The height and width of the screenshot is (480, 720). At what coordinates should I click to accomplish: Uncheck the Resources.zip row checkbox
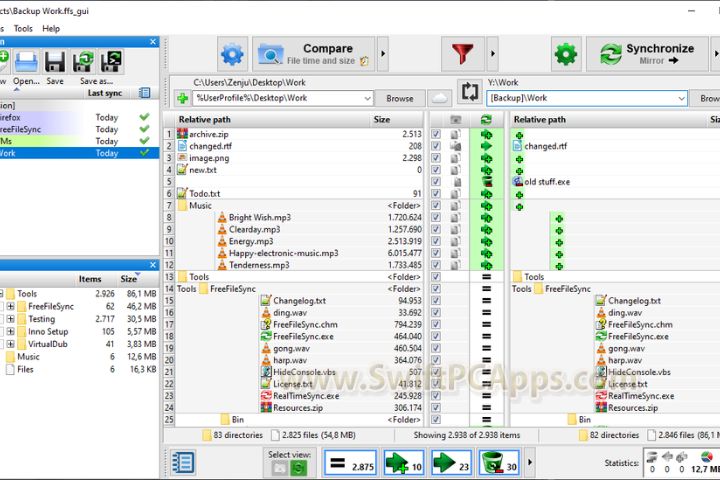tap(436, 408)
